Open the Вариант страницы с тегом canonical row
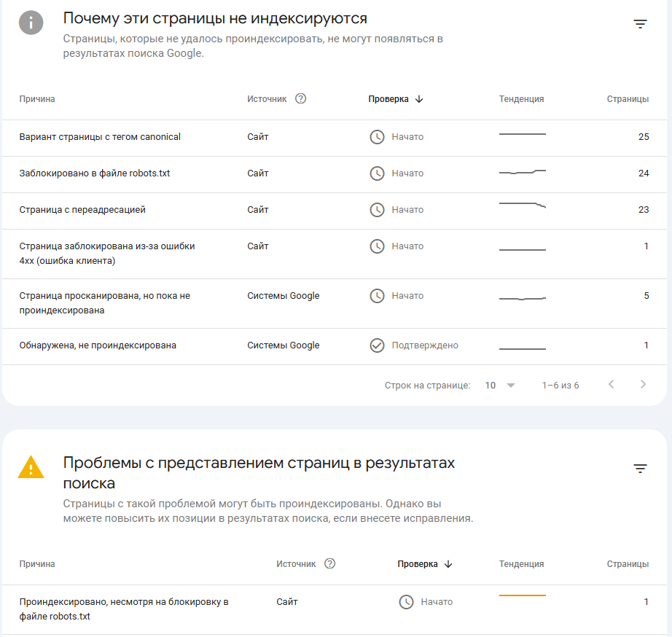The width and height of the screenshot is (672, 637). (100, 137)
